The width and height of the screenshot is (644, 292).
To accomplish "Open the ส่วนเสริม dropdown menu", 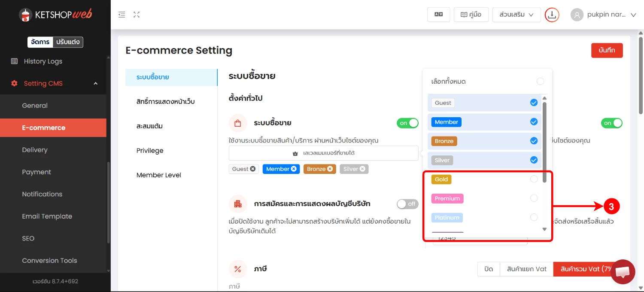I will tap(516, 15).
